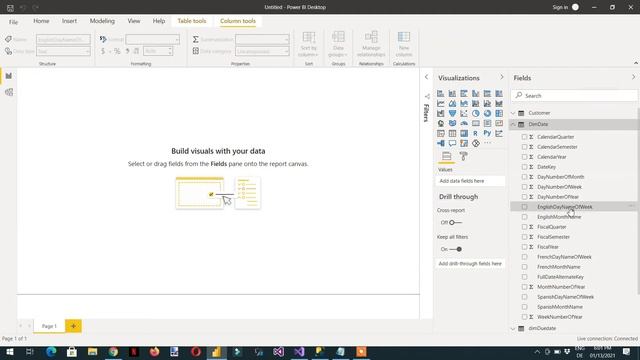Tick the DateKey checkbox

pos(524,167)
